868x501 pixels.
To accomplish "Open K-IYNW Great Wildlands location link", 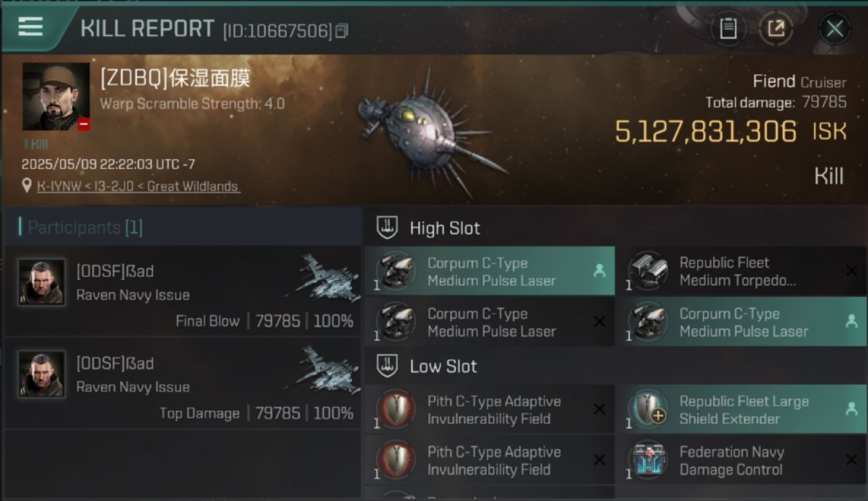I will tap(138, 186).
